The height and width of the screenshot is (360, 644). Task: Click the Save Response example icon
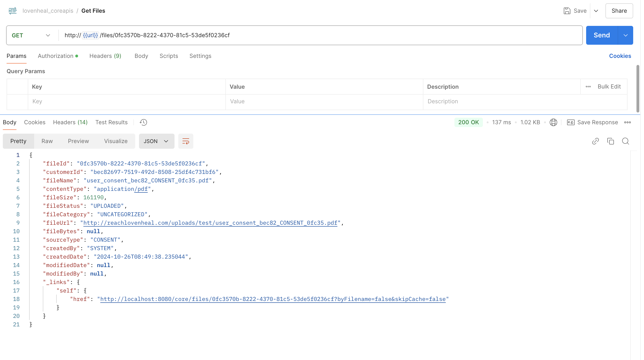click(571, 122)
